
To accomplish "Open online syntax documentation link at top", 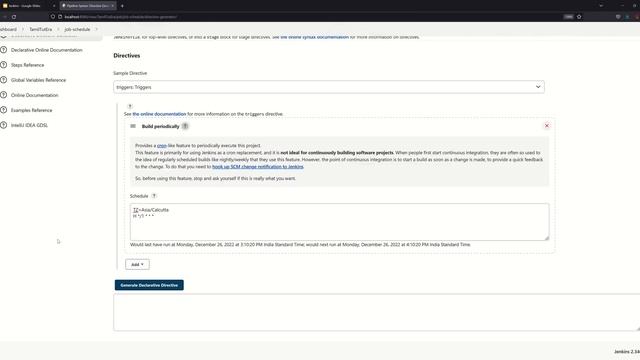I will tap(315, 37).
